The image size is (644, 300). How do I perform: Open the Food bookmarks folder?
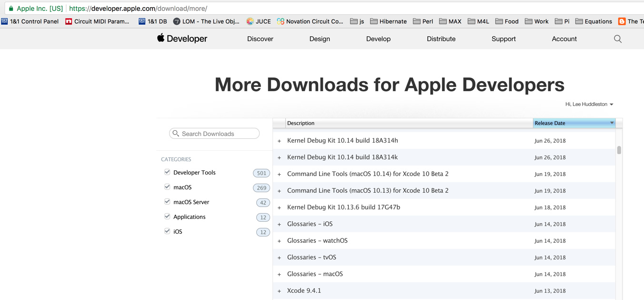[x=507, y=21]
